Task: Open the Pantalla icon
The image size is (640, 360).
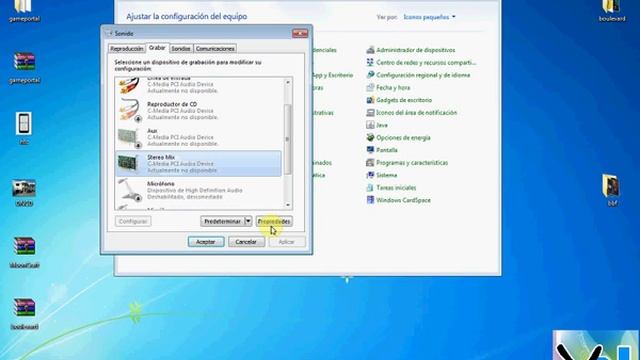Action: [370, 150]
